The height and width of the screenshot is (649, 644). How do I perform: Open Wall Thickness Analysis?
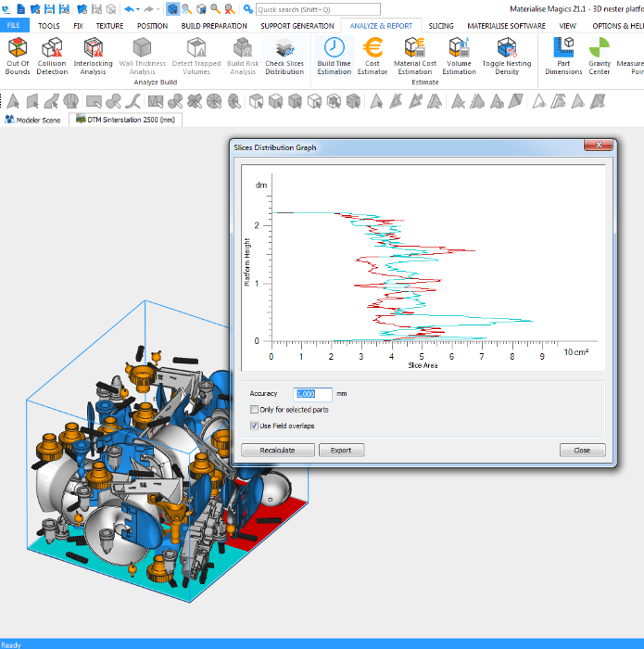coord(142,56)
